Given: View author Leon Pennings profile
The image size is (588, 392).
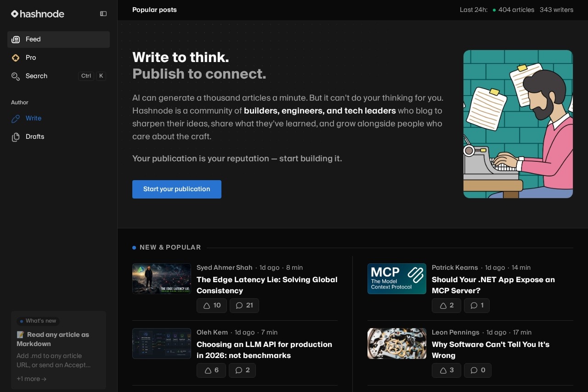Looking at the screenshot, I should coord(456,332).
